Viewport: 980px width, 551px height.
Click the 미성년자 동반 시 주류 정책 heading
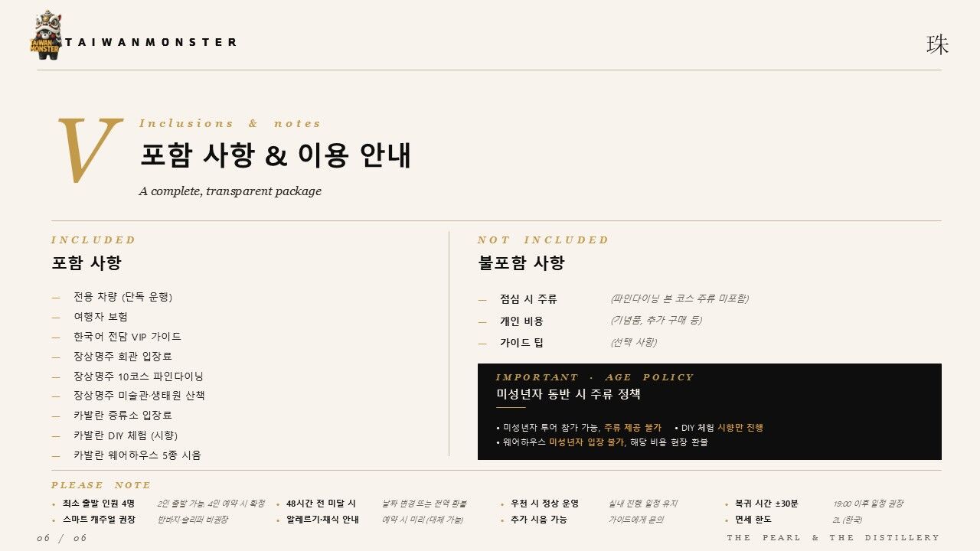point(568,395)
